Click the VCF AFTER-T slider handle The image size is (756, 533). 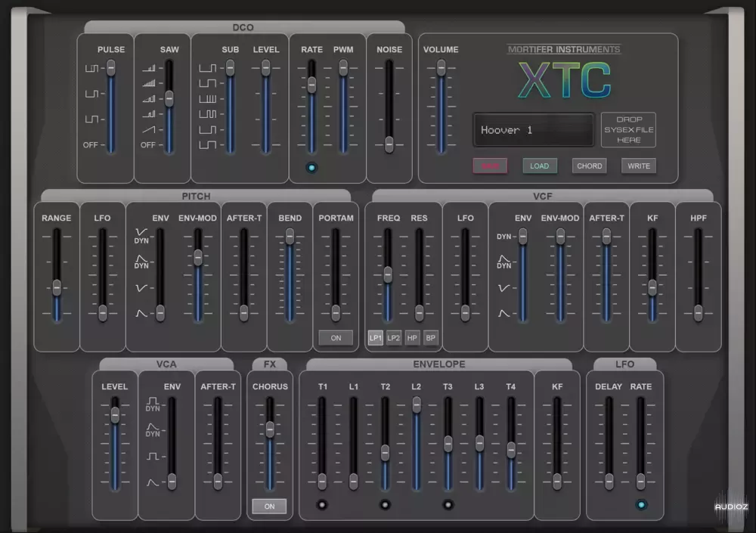[606, 236]
